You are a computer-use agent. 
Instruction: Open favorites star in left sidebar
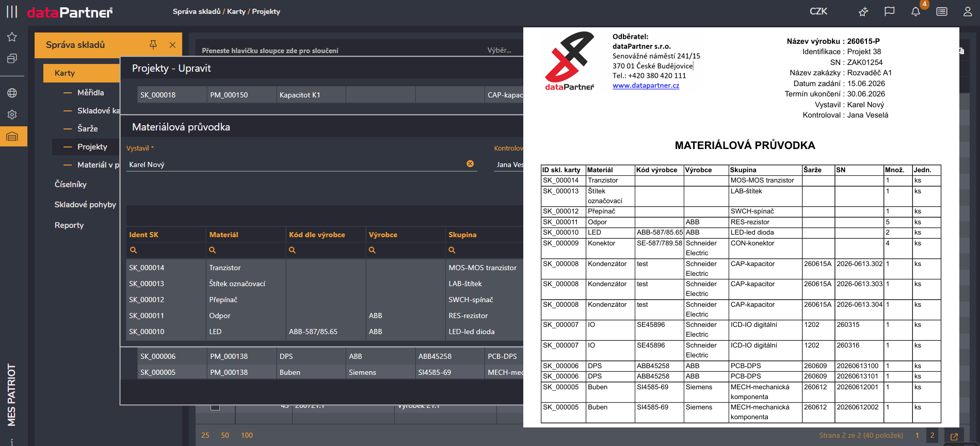click(x=12, y=37)
